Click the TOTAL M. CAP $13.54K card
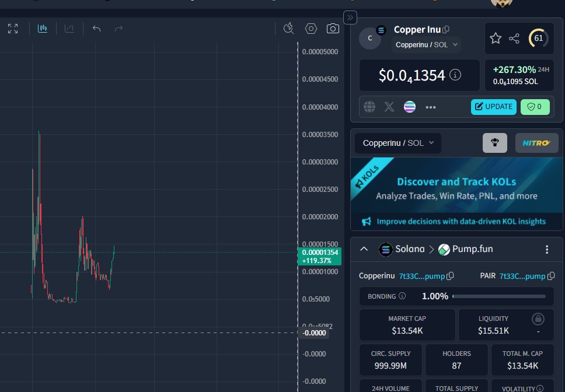Screen dimensions: 565x392 [522, 359]
